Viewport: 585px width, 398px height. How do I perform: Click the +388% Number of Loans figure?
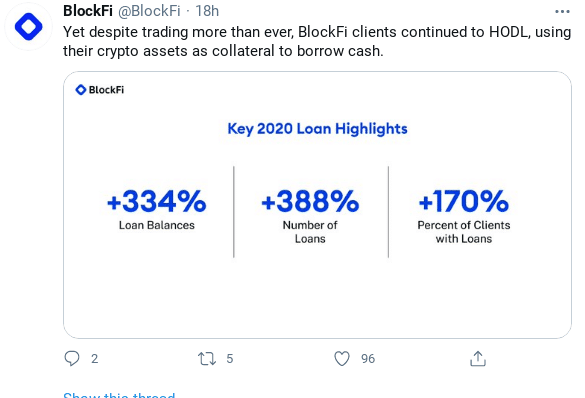(310, 216)
